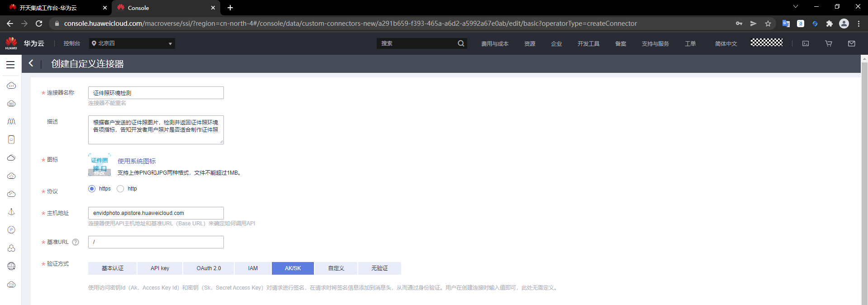Click the Google Translate extension icon
868x305 pixels.
point(786,24)
